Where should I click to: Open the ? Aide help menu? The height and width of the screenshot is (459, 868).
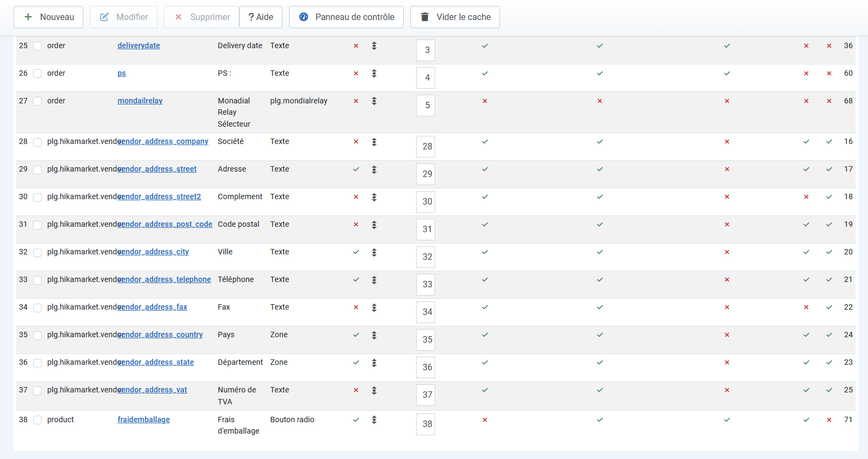click(261, 17)
